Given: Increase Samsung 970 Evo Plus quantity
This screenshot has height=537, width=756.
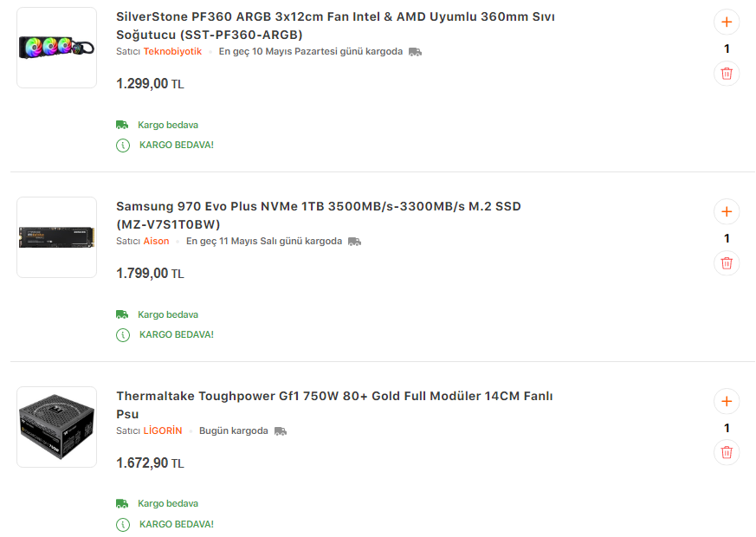Looking at the screenshot, I should click(726, 211).
